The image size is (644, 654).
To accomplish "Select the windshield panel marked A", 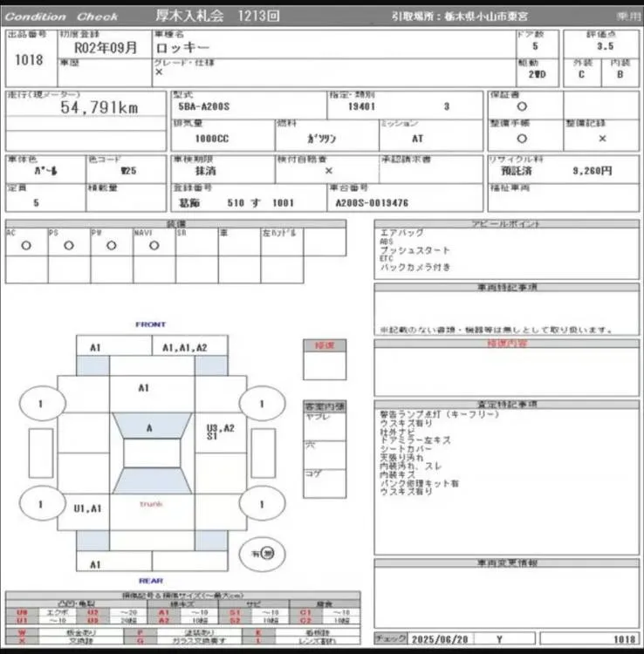I will (x=150, y=427).
